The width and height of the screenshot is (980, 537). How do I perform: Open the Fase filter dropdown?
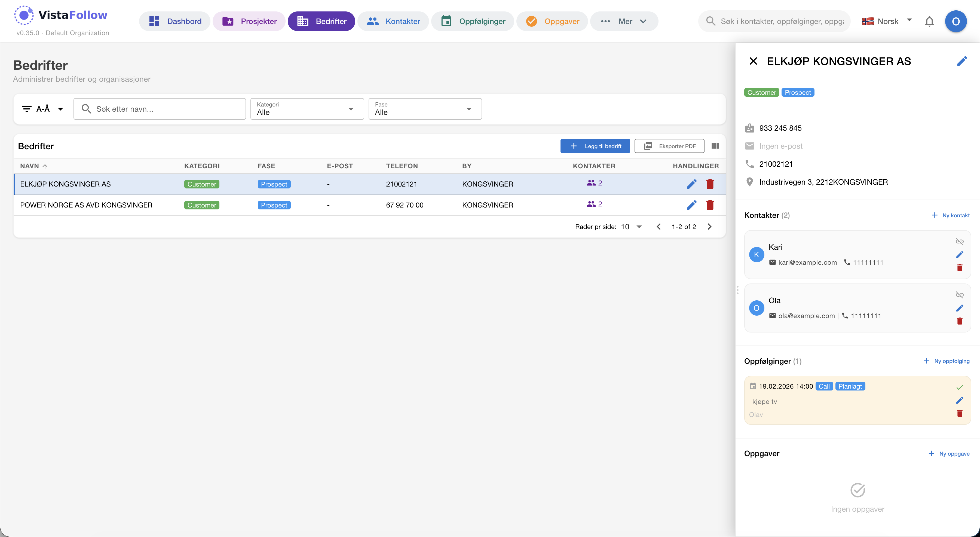click(425, 109)
